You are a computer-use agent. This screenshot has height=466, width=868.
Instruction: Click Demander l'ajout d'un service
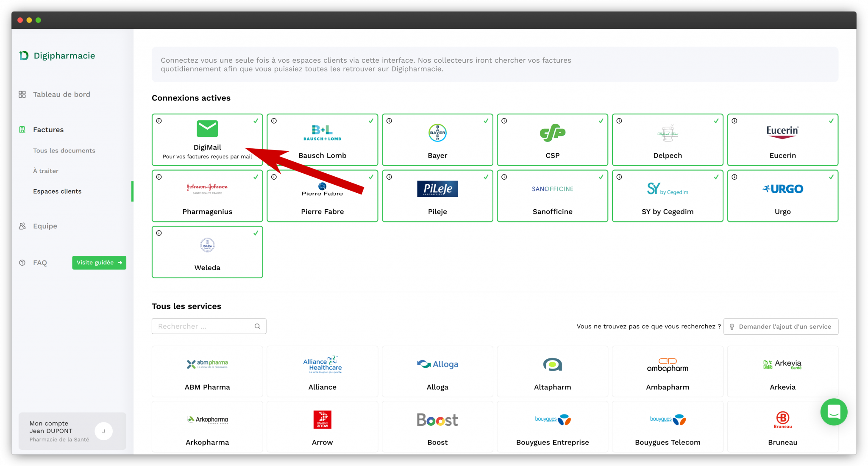click(781, 326)
